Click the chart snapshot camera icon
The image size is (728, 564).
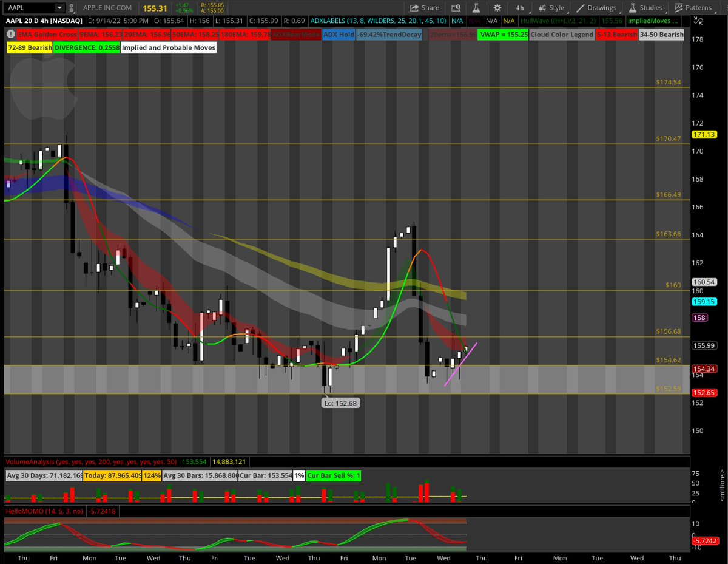[x=455, y=8]
